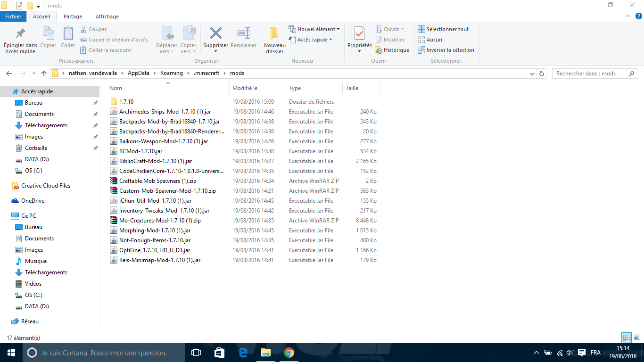
Task: Launch Microsoft Edge from the taskbar
Action: click(x=243, y=353)
